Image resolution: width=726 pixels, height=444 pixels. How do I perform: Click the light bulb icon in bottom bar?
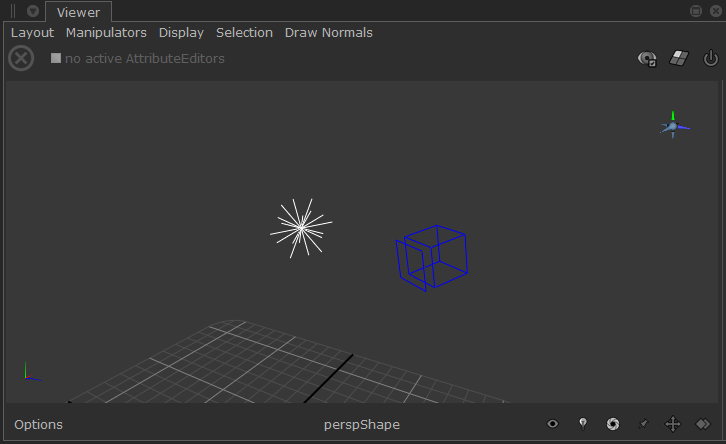[x=583, y=424]
